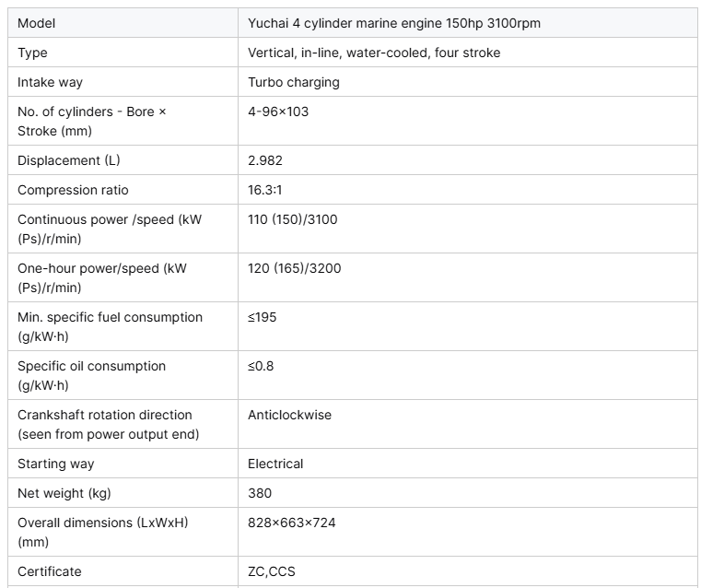
Task: Select the 'Type' row label
Action: [x=32, y=53]
